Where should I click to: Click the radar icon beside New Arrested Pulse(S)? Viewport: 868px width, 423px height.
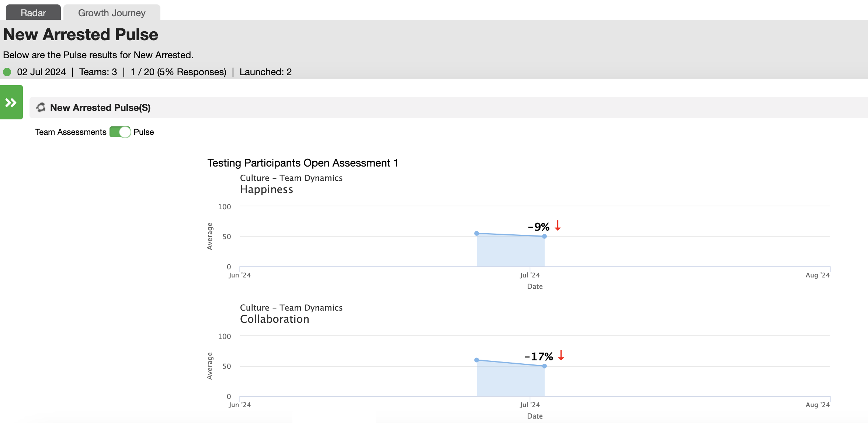(x=41, y=107)
